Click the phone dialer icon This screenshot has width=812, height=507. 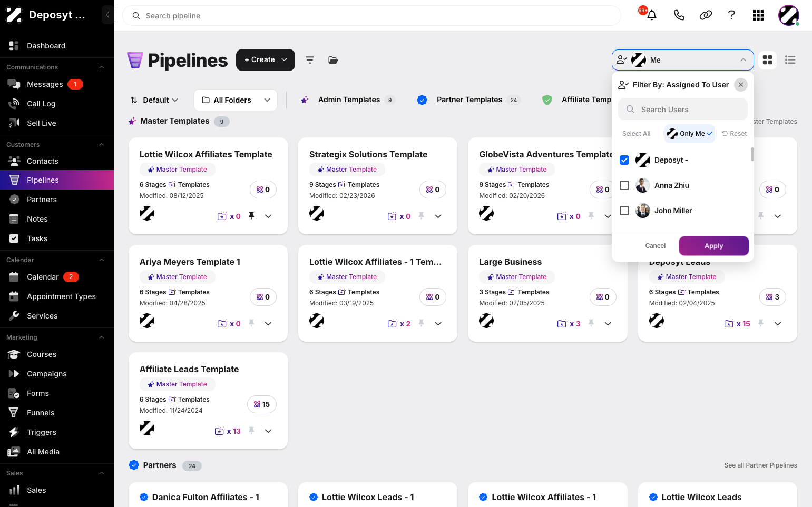679,15
